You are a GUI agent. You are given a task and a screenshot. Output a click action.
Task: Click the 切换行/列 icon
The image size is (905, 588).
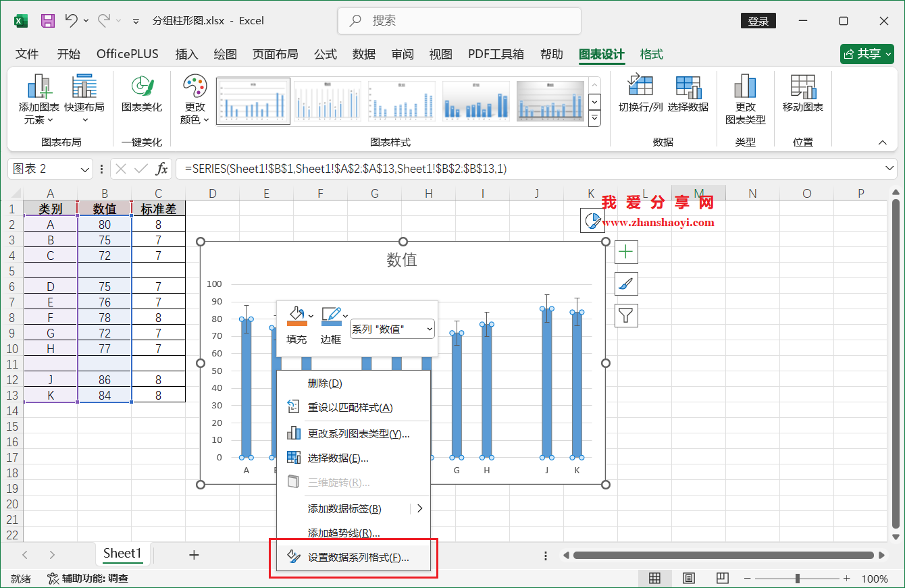640,95
